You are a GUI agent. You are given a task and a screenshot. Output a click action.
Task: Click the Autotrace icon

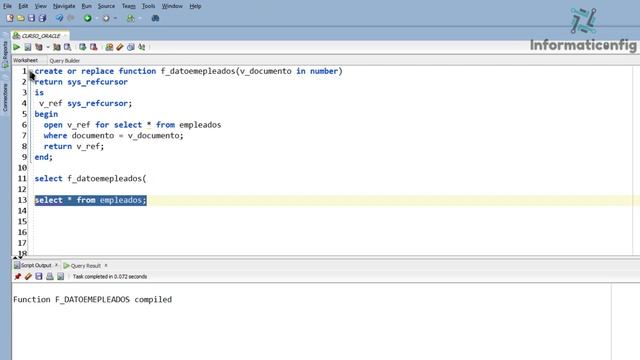(57, 47)
